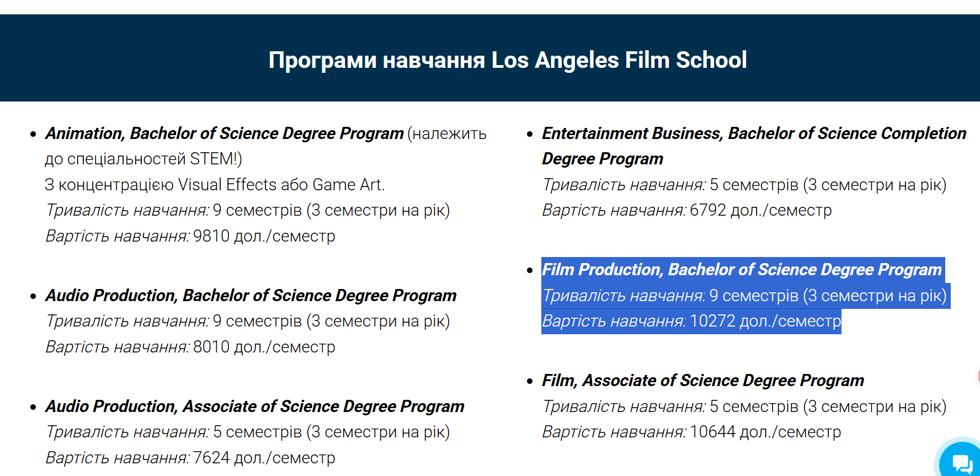
Task: Click the duration line under Entertainment Business
Action: (x=744, y=185)
